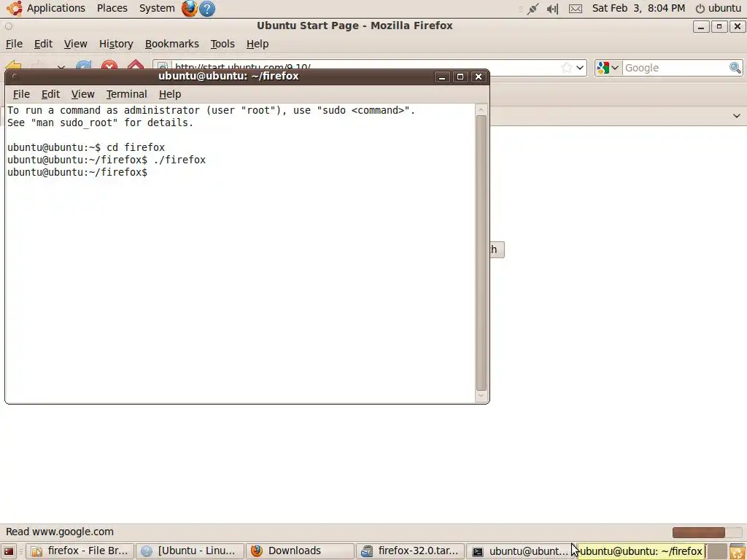
Task: Click the 'cd firefox' command line in terminal
Action: pos(136,147)
